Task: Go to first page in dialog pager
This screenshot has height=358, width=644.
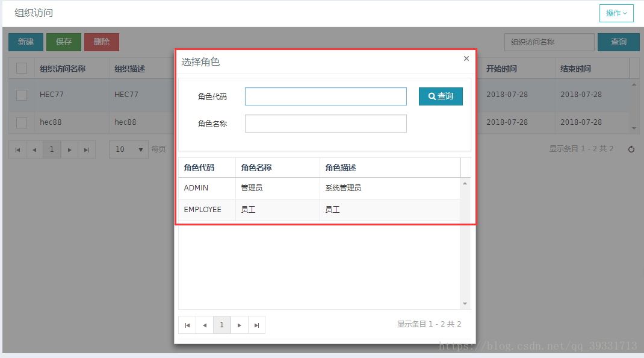Action: (x=187, y=325)
